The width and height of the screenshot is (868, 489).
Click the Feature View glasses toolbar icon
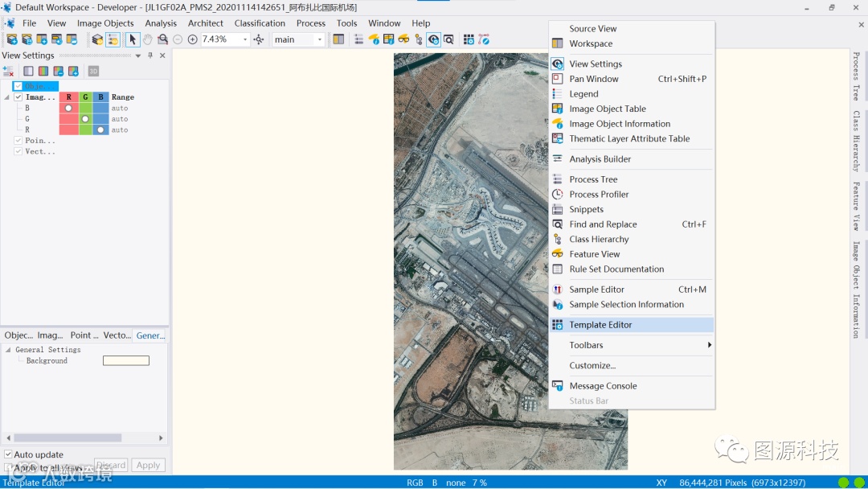click(x=403, y=39)
